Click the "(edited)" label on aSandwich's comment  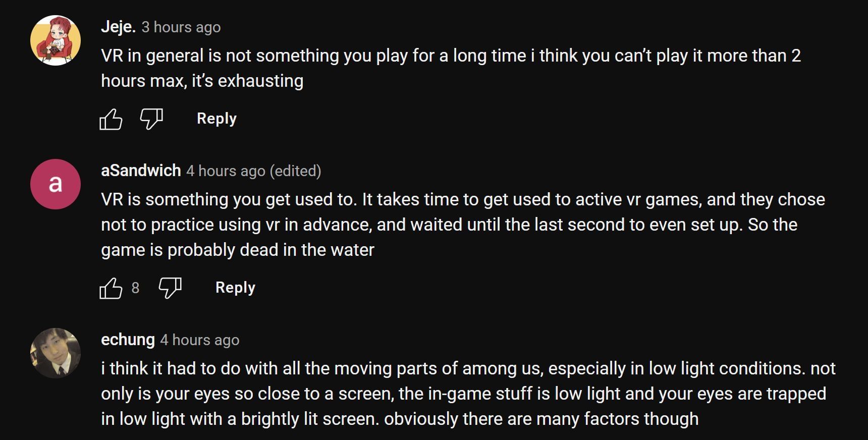tap(295, 171)
